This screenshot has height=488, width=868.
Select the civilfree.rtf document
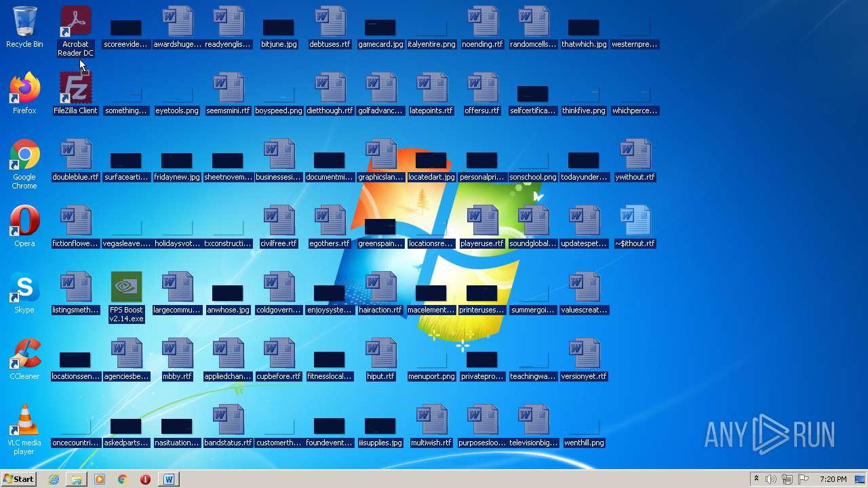[x=279, y=226]
